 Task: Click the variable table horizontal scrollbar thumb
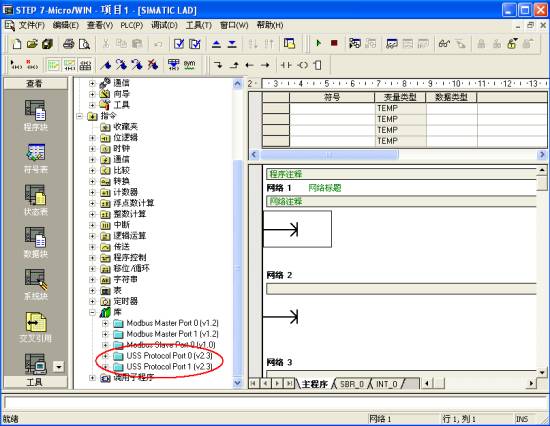[x=329, y=155]
